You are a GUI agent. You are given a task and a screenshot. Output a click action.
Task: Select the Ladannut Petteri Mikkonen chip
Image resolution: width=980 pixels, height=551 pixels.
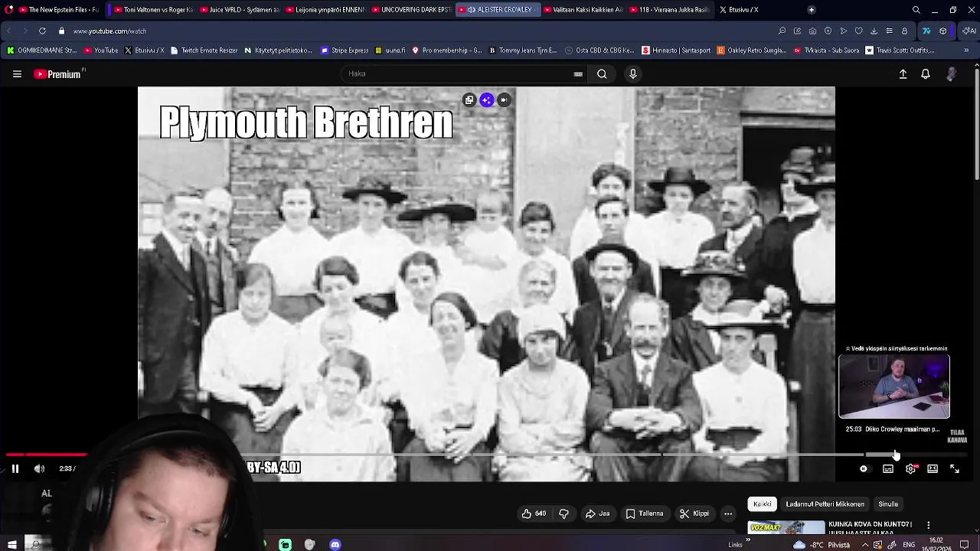click(x=825, y=504)
